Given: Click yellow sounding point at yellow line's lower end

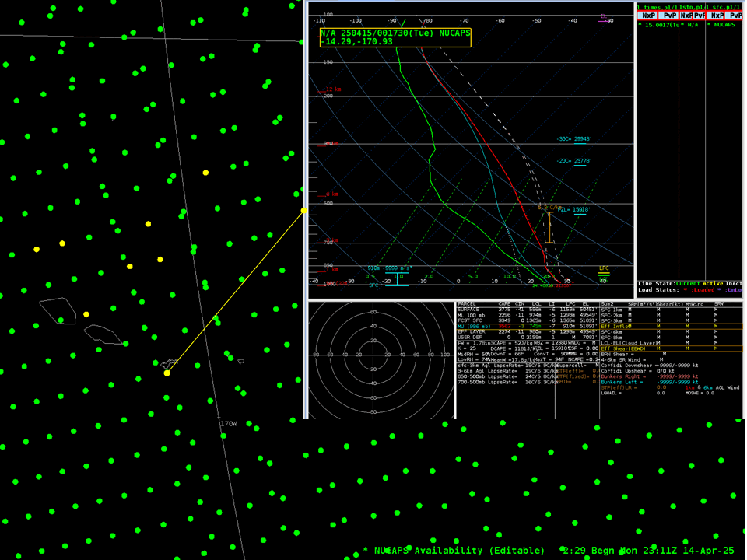Looking at the screenshot, I should tap(167, 373).
